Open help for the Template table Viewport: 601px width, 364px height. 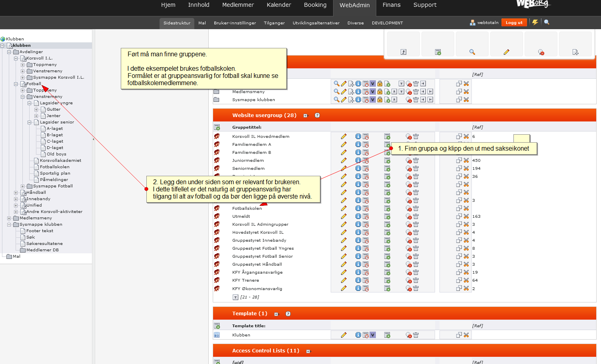pyautogui.click(x=288, y=314)
